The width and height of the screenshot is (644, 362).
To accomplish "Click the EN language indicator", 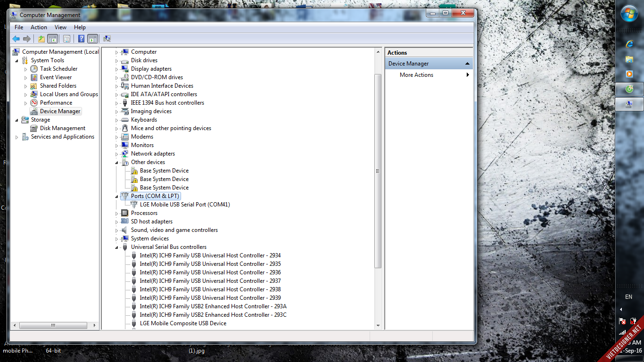I will point(628,297).
